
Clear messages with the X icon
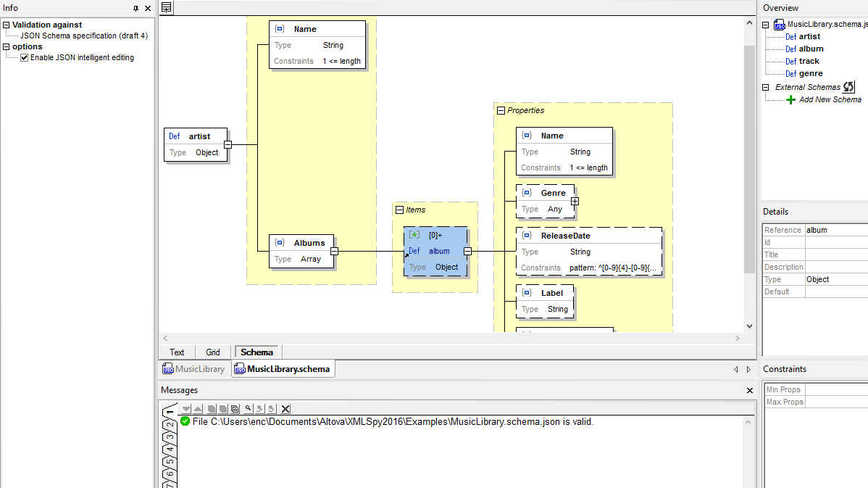tap(285, 409)
